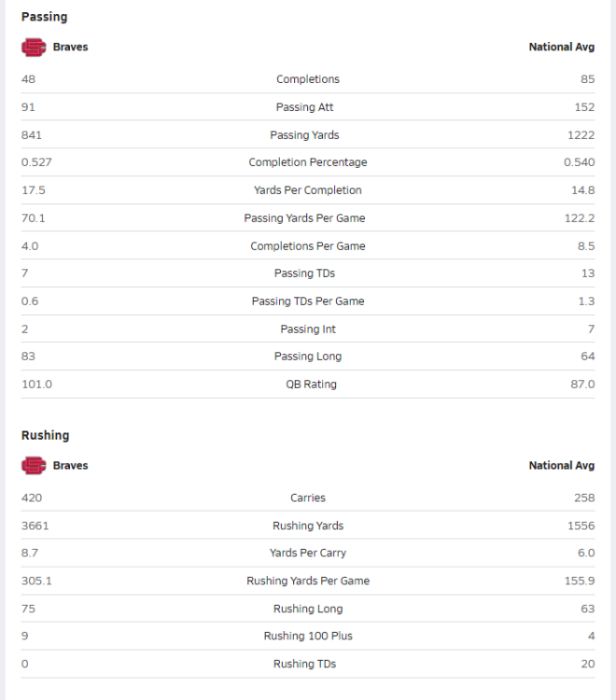This screenshot has width=616, height=700.
Task: Select the Rushing TDs row label
Action: 304,664
